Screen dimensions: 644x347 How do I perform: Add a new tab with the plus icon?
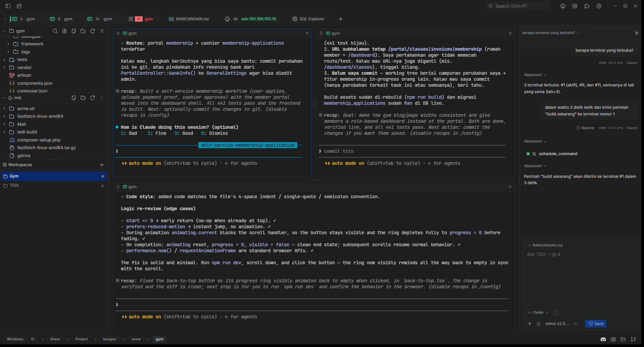pos(341,19)
